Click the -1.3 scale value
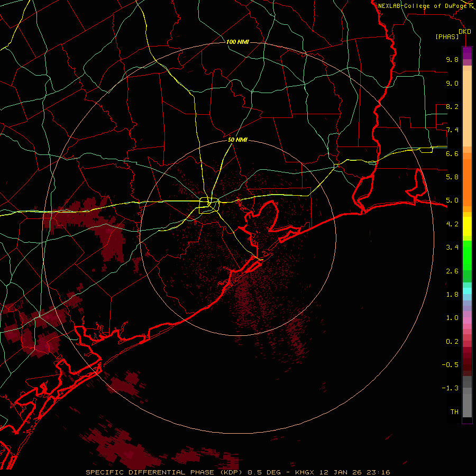Screen dimensions: 476x476 pos(450,388)
